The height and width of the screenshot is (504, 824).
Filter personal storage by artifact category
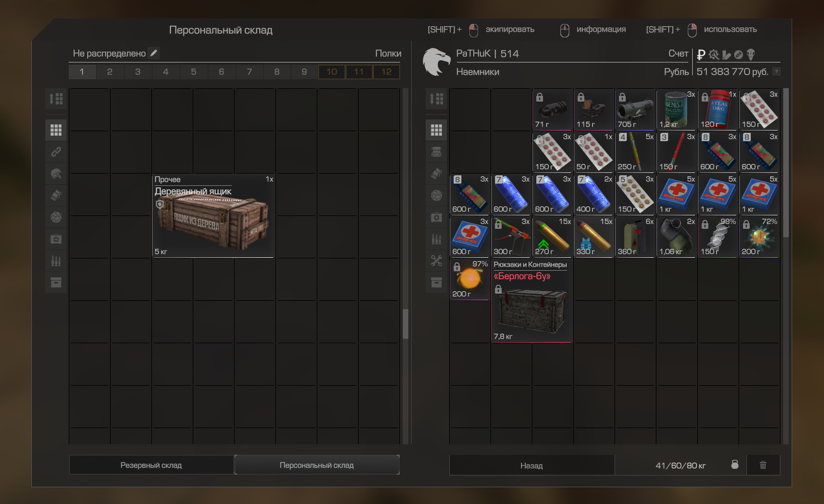pyautogui.click(x=56, y=217)
